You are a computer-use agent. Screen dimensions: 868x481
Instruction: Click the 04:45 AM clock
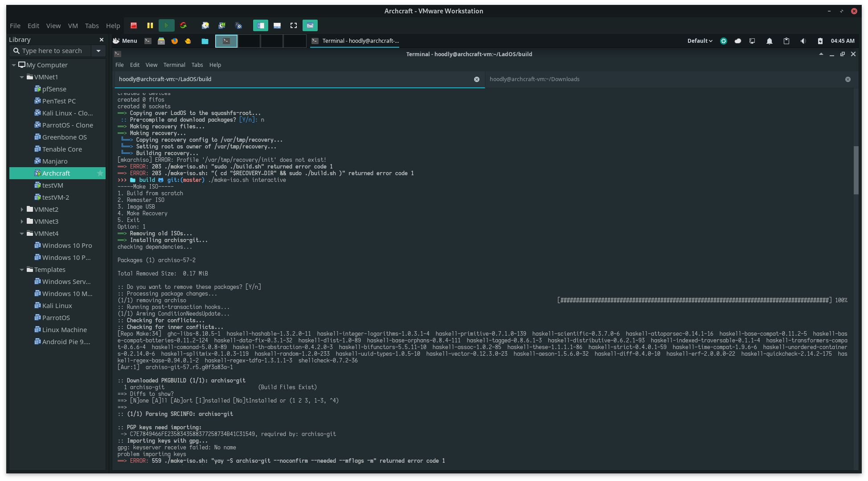point(843,41)
